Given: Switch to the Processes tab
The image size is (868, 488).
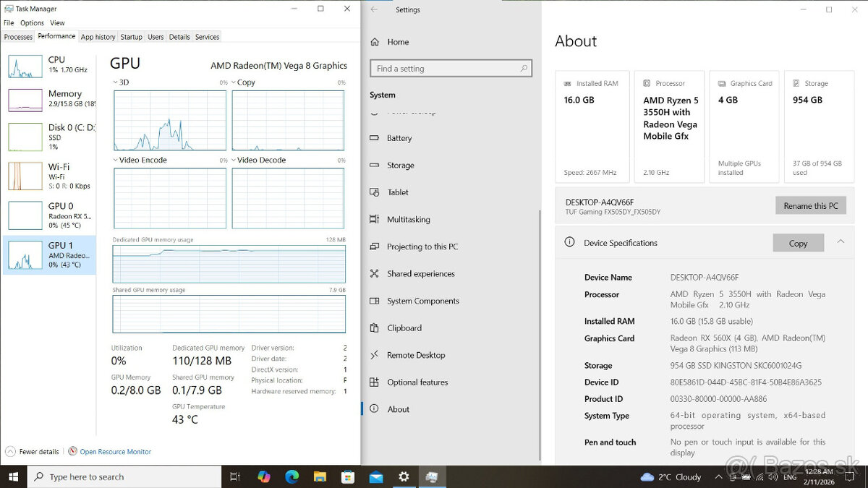Looking at the screenshot, I should coord(18,37).
